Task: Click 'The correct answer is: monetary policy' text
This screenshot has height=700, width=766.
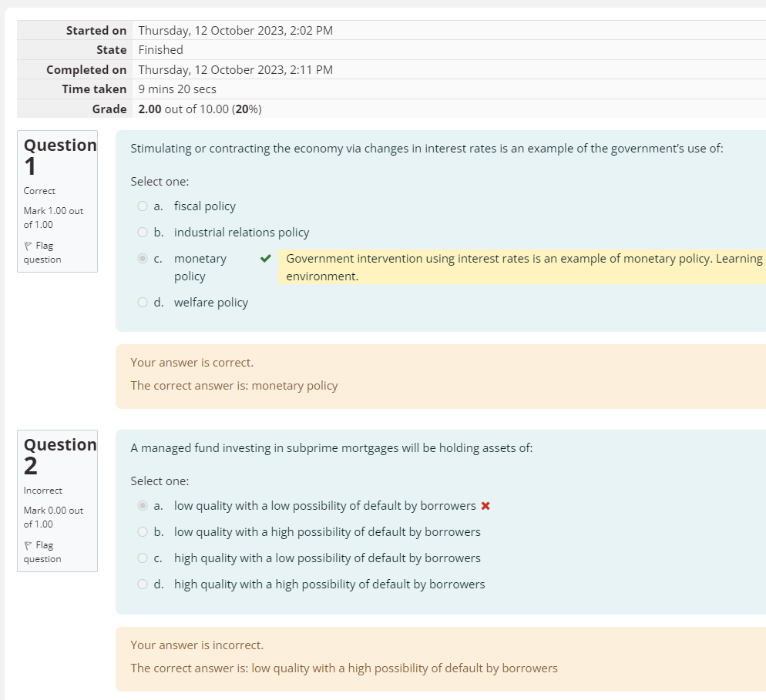Action: [234, 386]
